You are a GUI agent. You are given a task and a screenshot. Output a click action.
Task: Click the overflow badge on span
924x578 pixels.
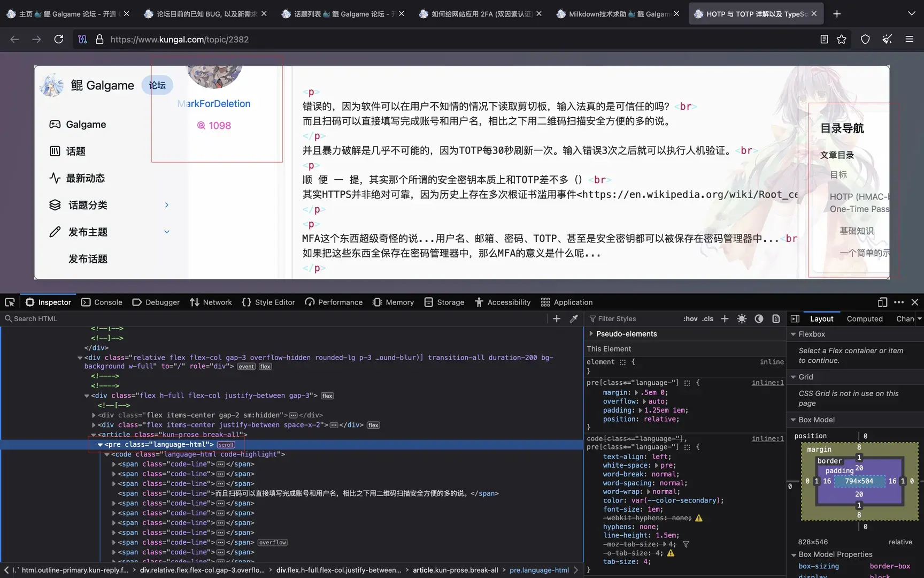273,542
